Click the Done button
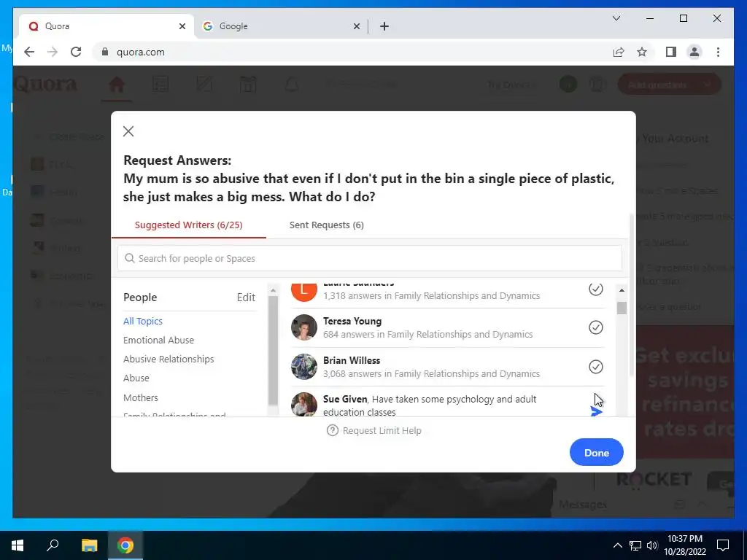This screenshot has height=560, width=747. point(597,452)
